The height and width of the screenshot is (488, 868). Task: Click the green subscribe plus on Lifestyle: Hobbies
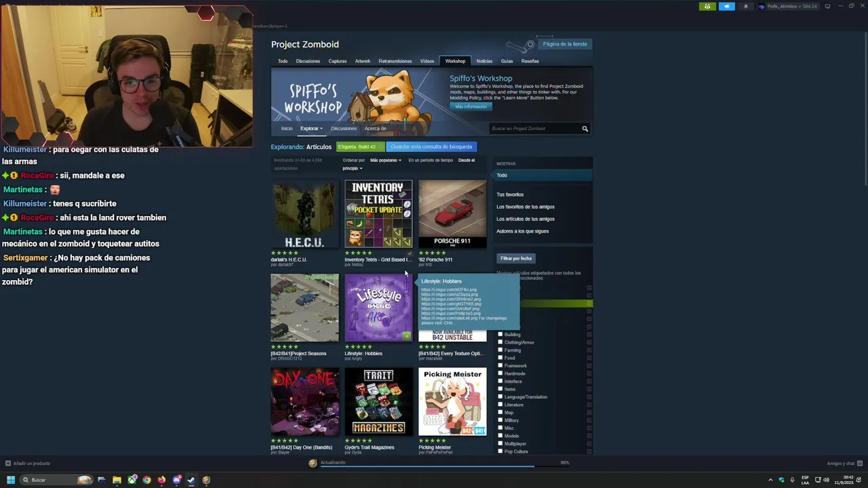(x=406, y=335)
